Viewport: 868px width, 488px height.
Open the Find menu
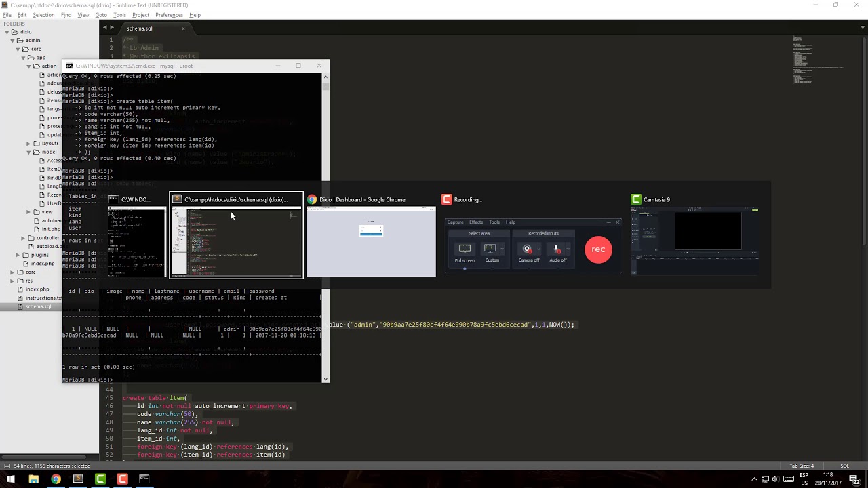[x=66, y=15]
